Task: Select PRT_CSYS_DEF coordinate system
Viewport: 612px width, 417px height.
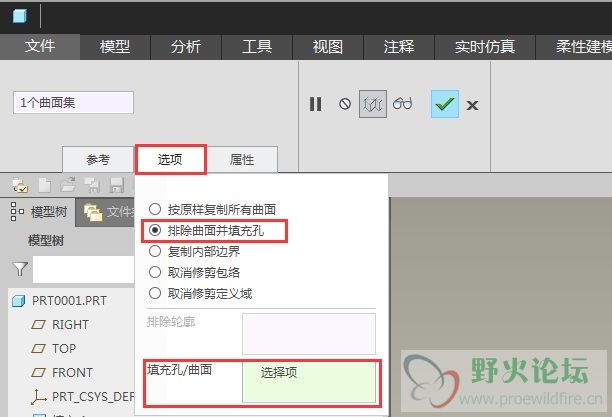Action: coord(82,397)
